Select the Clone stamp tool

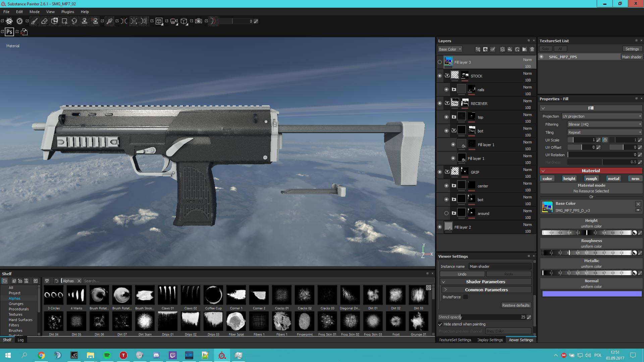point(85,21)
